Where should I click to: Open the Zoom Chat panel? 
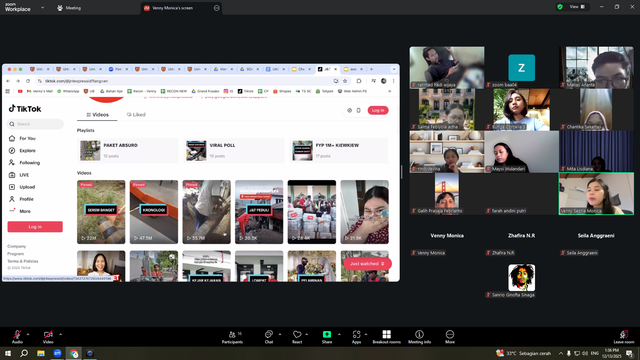pos(269,336)
